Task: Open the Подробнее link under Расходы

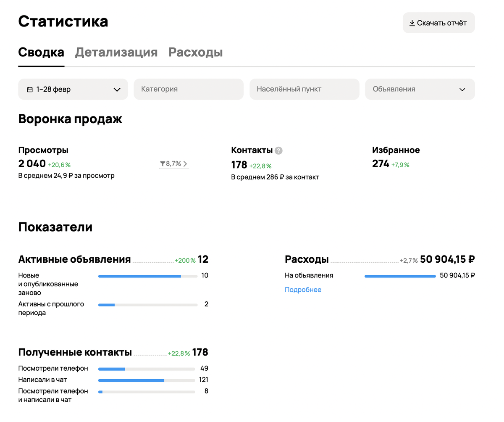Action: click(303, 290)
